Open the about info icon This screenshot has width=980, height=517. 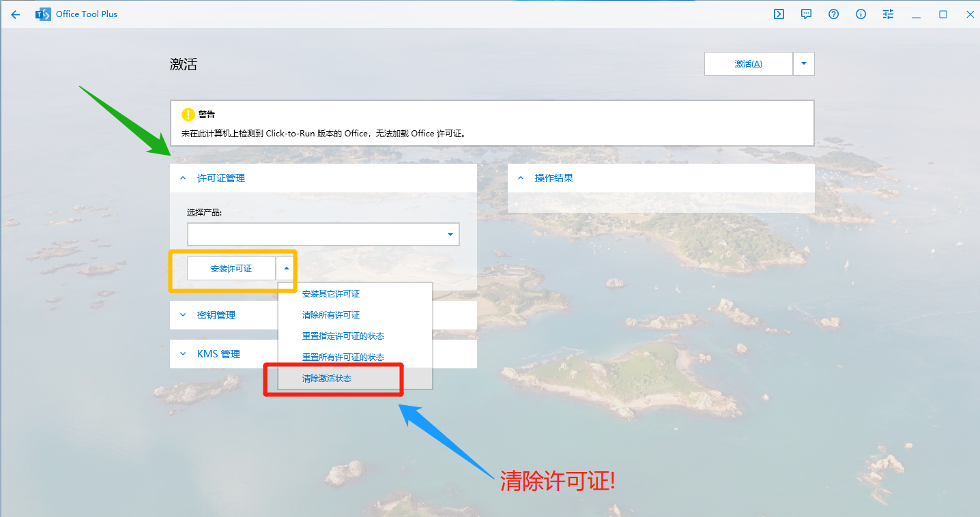pyautogui.click(x=861, y=14)
